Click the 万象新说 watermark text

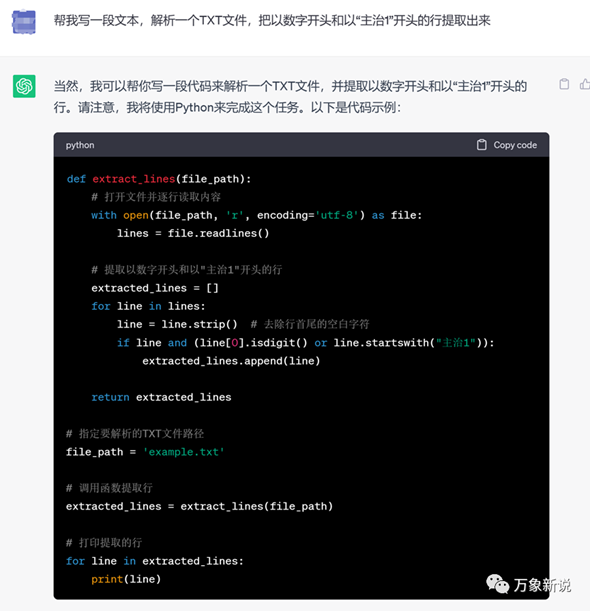click(x=542, y=585)
